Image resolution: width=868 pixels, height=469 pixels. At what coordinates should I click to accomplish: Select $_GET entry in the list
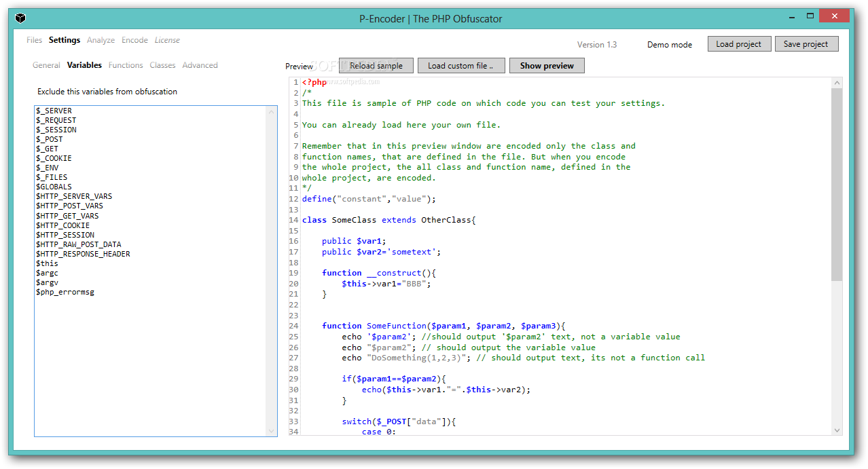tap(48, 149)
